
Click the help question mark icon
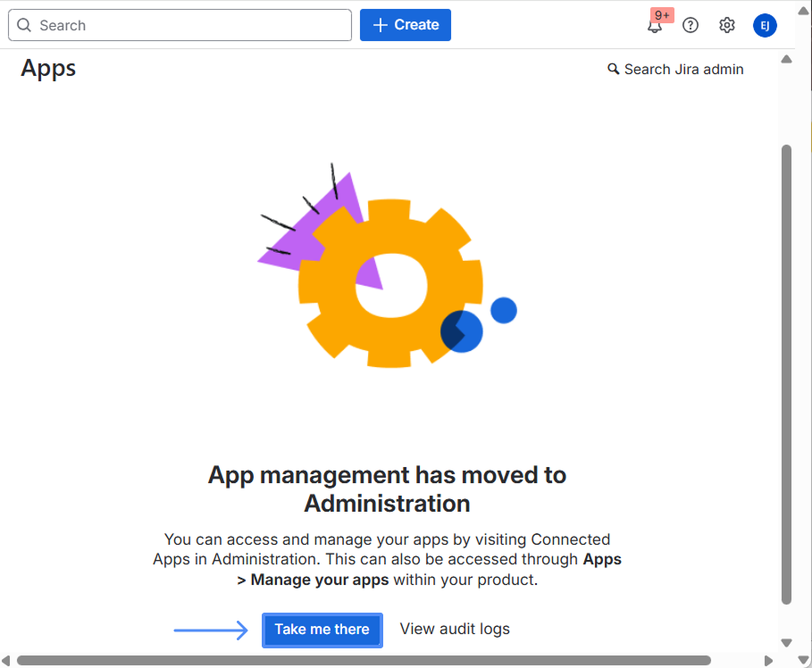(x=691, y=25)
